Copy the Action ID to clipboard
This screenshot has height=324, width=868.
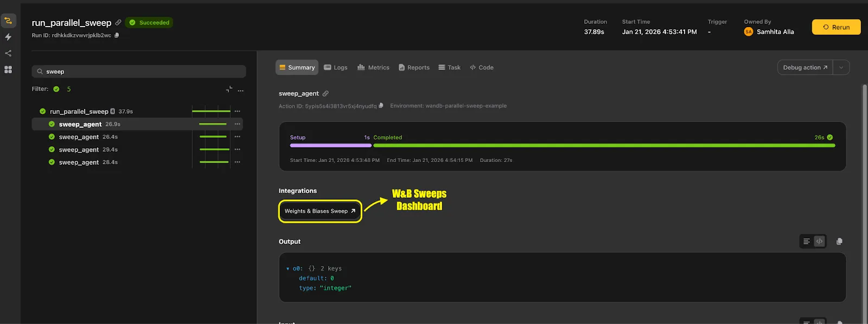pos(381,106)
